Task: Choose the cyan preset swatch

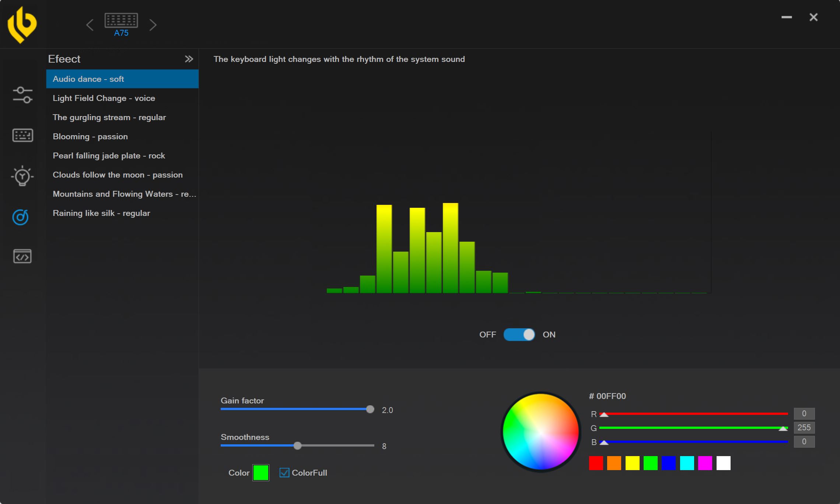Action: click(x=687, y=463)
